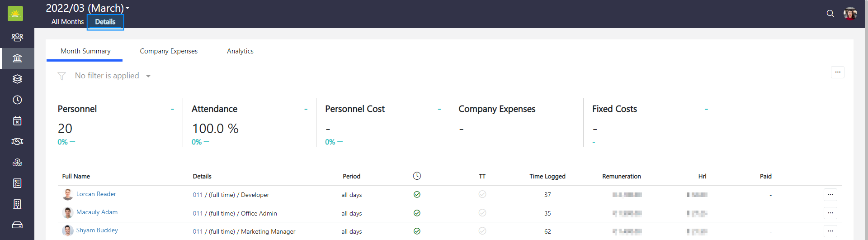The image size is (868, 240).
Task: Click the search magnifier icon
Action: (x=830, y=14)
